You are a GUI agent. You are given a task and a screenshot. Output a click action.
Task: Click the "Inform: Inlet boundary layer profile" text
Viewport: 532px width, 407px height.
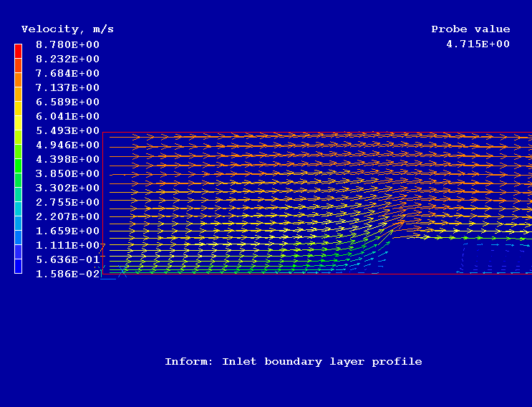293,362
